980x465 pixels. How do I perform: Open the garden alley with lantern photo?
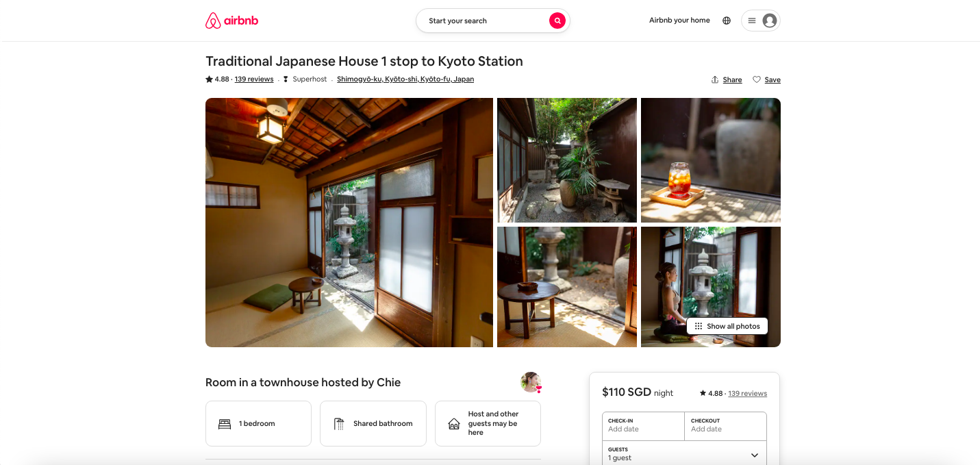pos(567,160)
